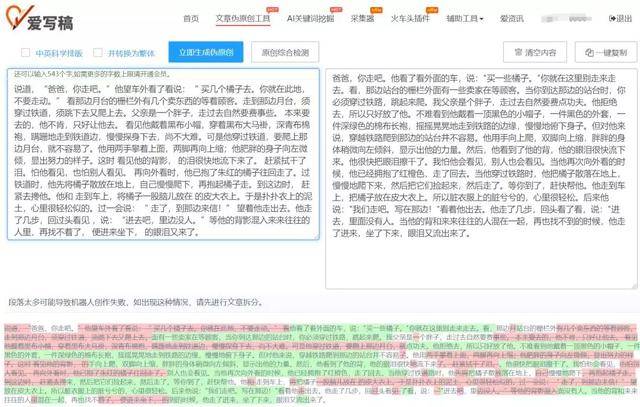The width and height of the screenshot is (640, 407).
Task: Open the 文章伪原创工具 tab
Action: (243, 18)
